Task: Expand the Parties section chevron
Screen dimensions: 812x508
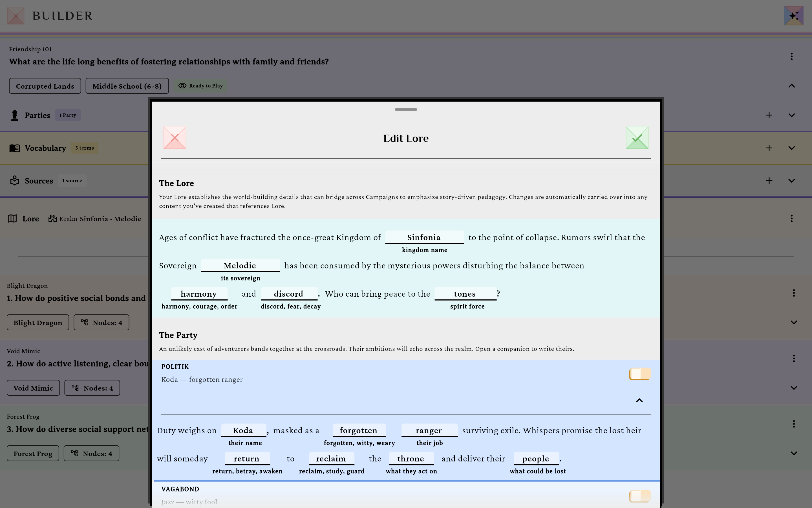Action: 791,115
